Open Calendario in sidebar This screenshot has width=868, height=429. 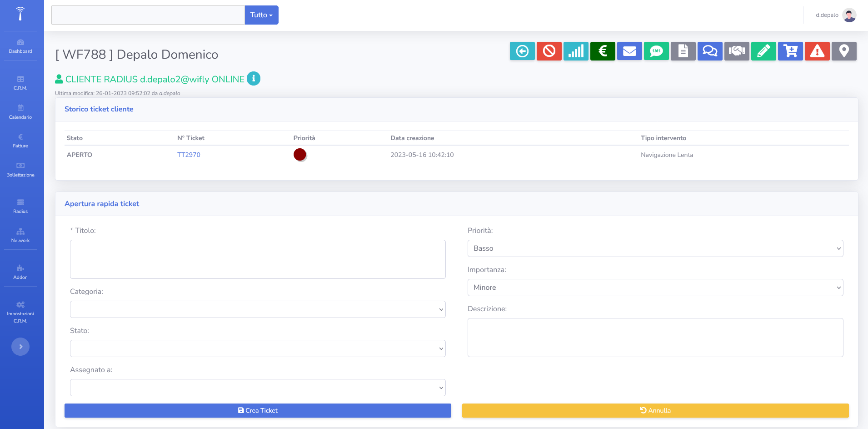click(20, 112)
